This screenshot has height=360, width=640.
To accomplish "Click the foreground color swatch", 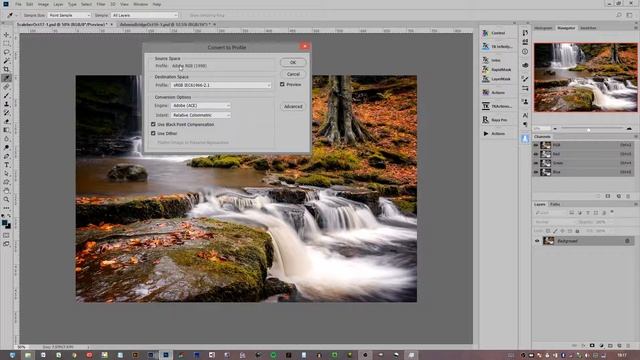I will point(4,223).
